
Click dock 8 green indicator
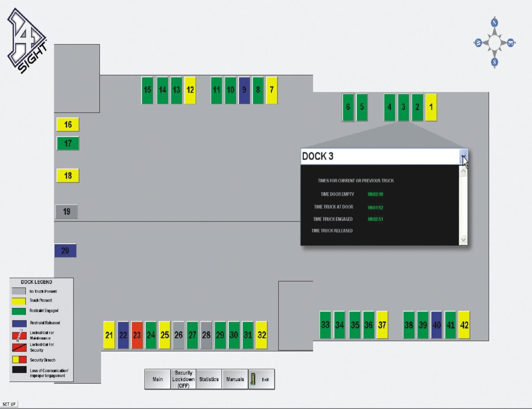(x=258, y=90)
